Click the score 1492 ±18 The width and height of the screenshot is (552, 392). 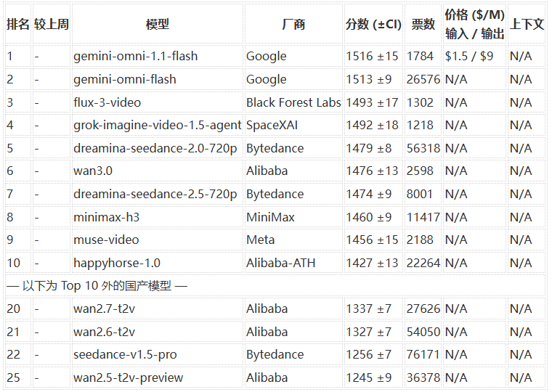click(372, 126)
